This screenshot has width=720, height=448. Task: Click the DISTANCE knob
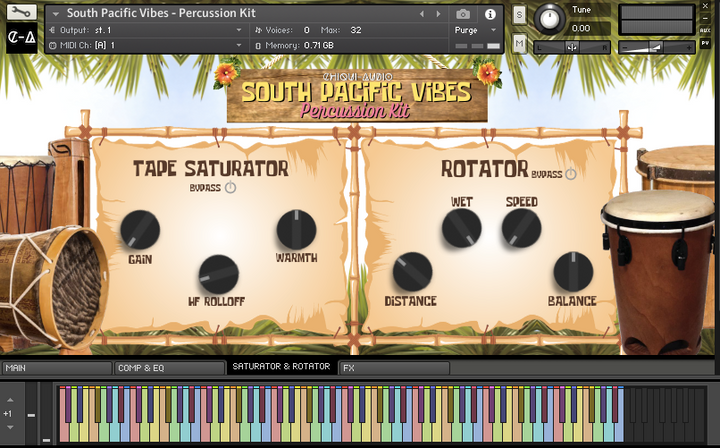[x=412, y=272]
